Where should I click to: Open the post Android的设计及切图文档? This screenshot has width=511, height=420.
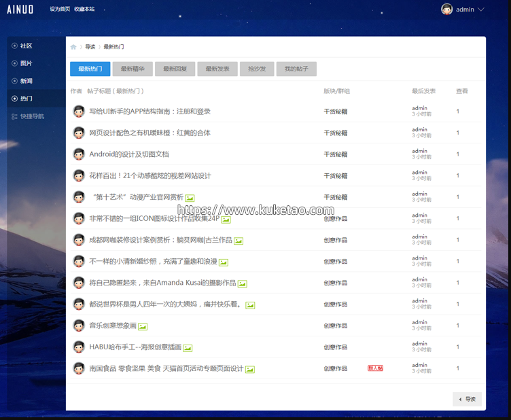tap(129, 154)
